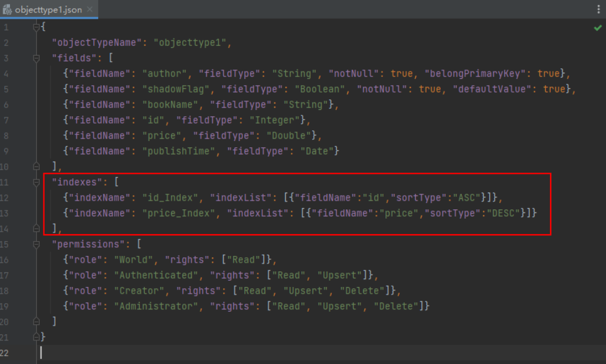Image resolution: width=606 pixels, height=364 pixels.
Task: Click the fold end marker on line 10
Action: tap(36, 166)
